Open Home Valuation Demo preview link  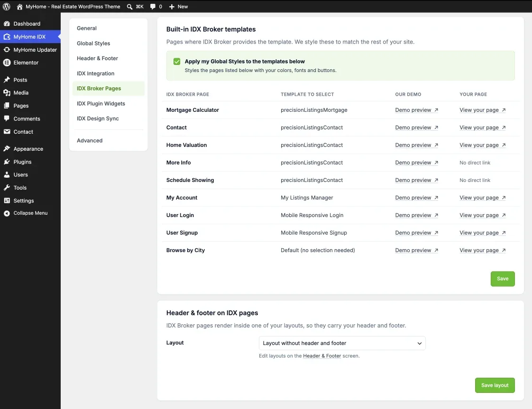pos(417,145)
